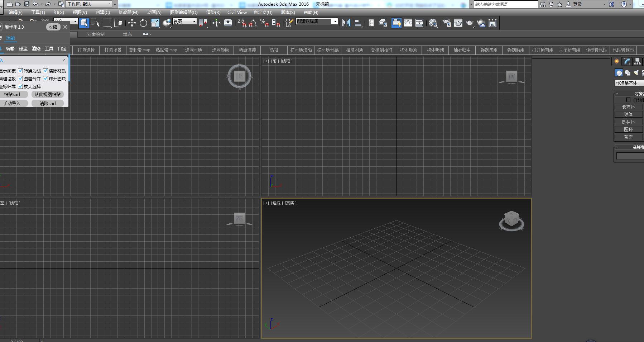Open the Help question mark dropdown
644x342 pixels.
pos(624,4)
